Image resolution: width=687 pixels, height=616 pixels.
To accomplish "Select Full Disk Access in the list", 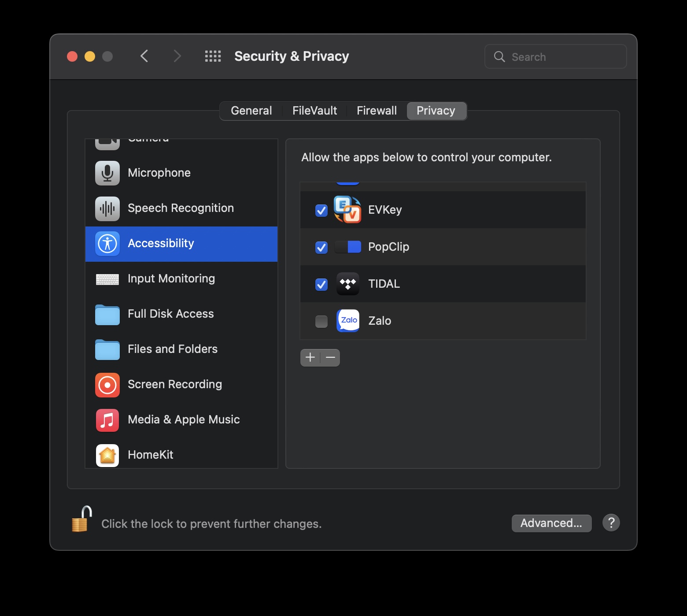I will [181, 314].
